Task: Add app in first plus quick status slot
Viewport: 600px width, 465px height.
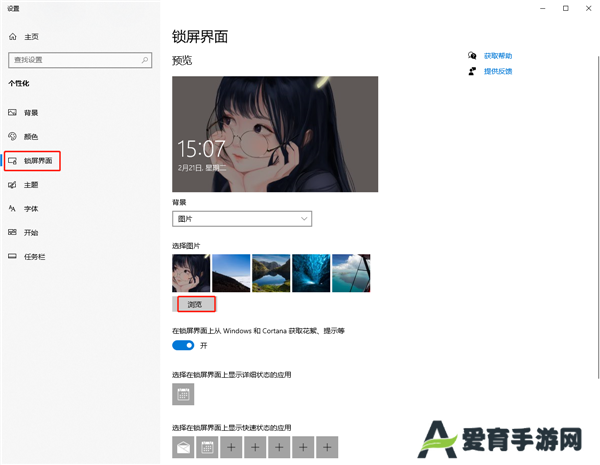Action: point(231,447)
